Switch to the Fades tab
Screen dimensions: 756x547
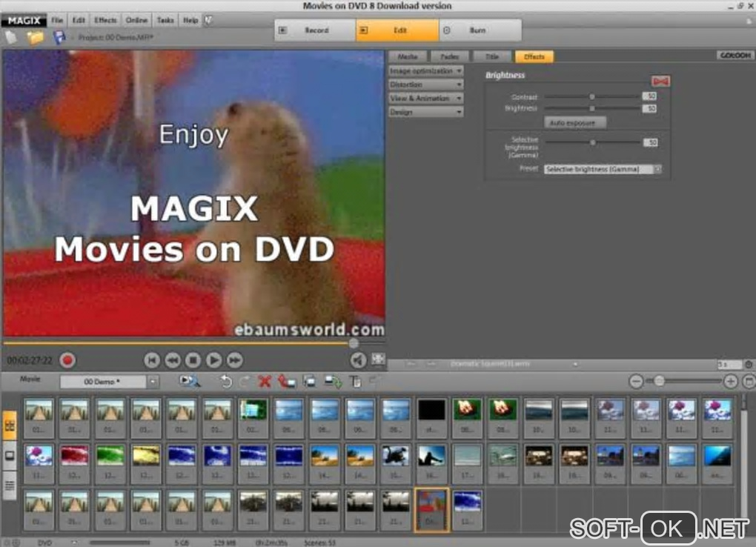coord(450,56)
